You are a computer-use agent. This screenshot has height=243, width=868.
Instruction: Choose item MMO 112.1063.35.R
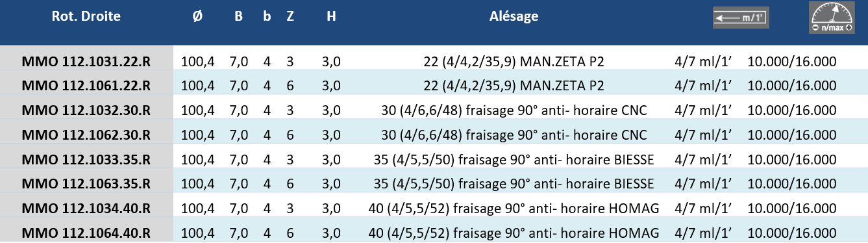(x=86, y=185)
